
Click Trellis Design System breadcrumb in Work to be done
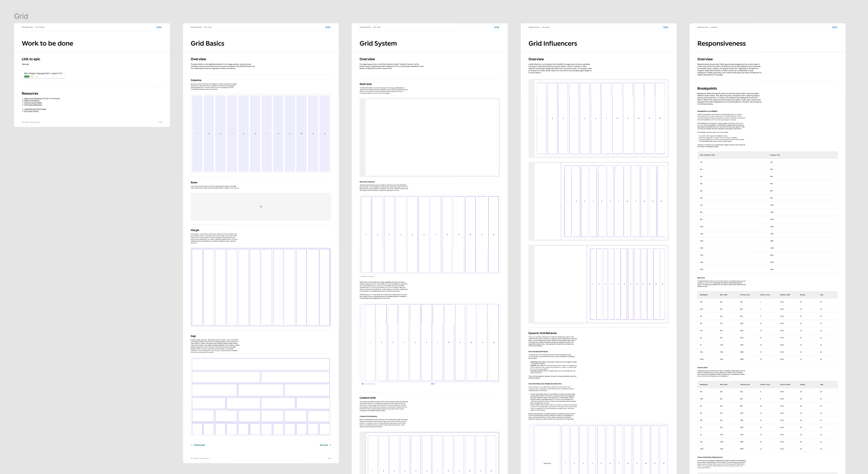click(x=27, y=27)
